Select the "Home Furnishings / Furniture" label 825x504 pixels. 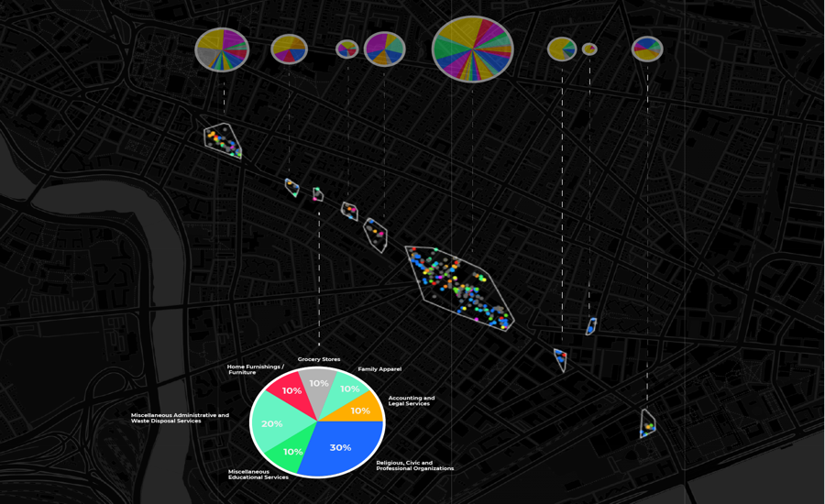click(255, 369)
